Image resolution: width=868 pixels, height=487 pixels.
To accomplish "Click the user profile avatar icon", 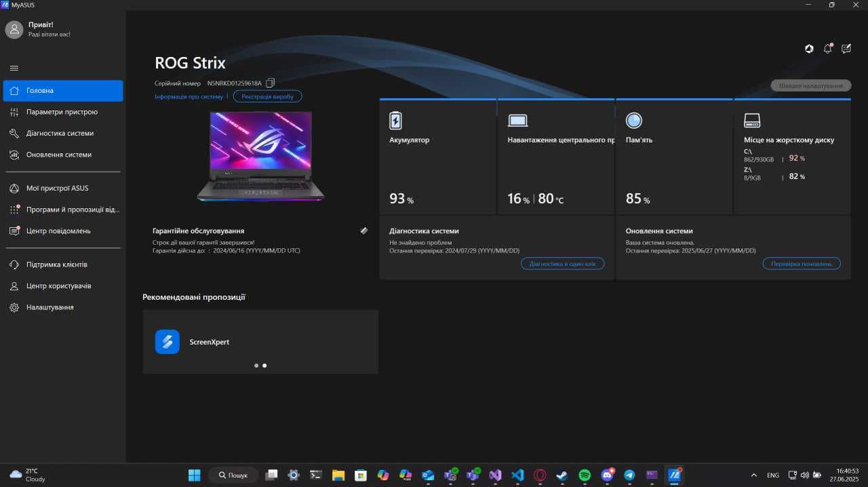I will coord(14,29).
